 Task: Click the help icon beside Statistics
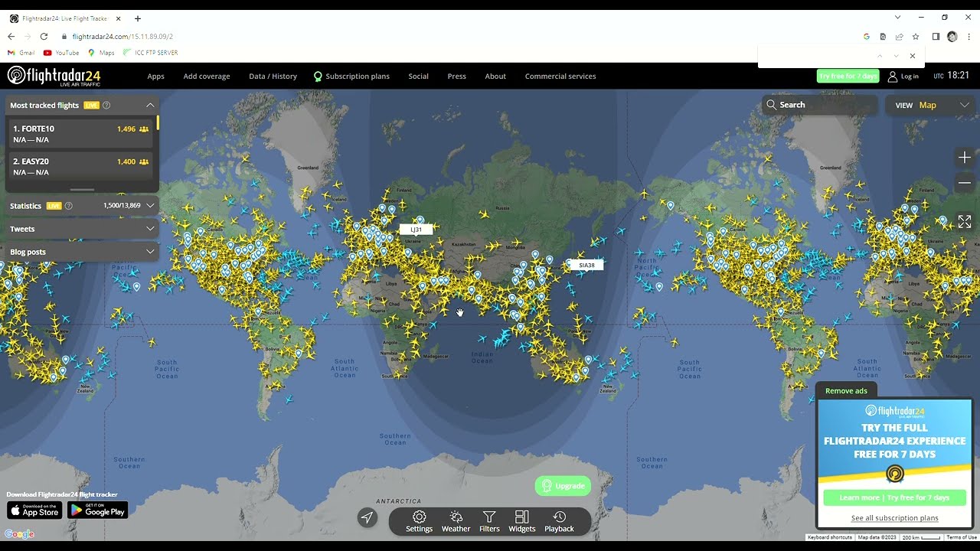click(x=69, y=206)
